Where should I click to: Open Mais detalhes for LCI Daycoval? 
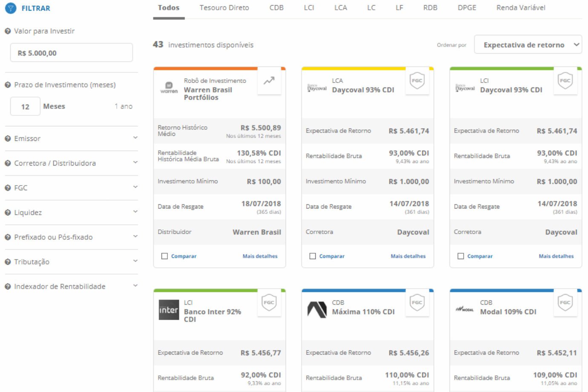tap(556, 256)
